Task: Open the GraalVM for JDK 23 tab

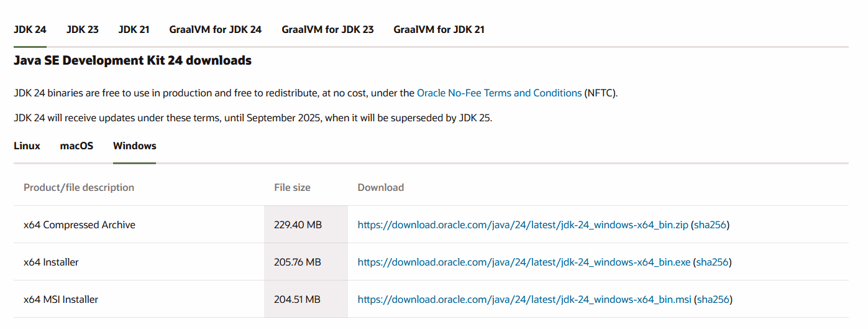Action: tap(327, 29)
